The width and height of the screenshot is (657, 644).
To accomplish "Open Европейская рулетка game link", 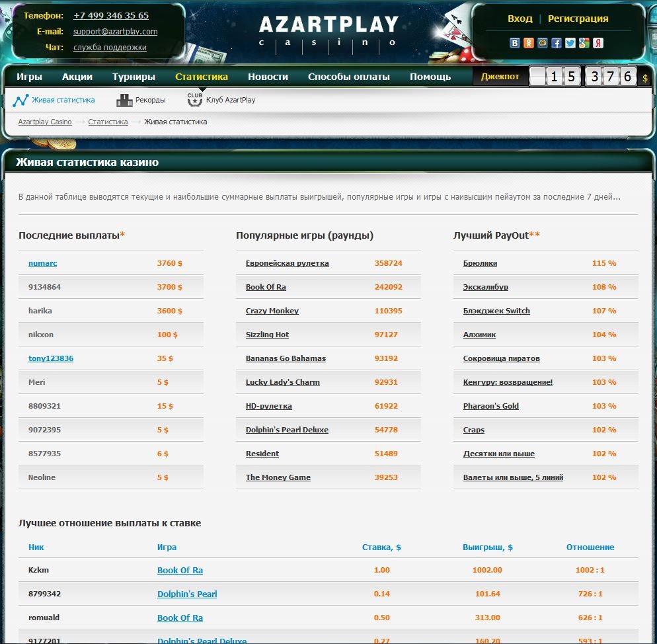I will point(287,263).
